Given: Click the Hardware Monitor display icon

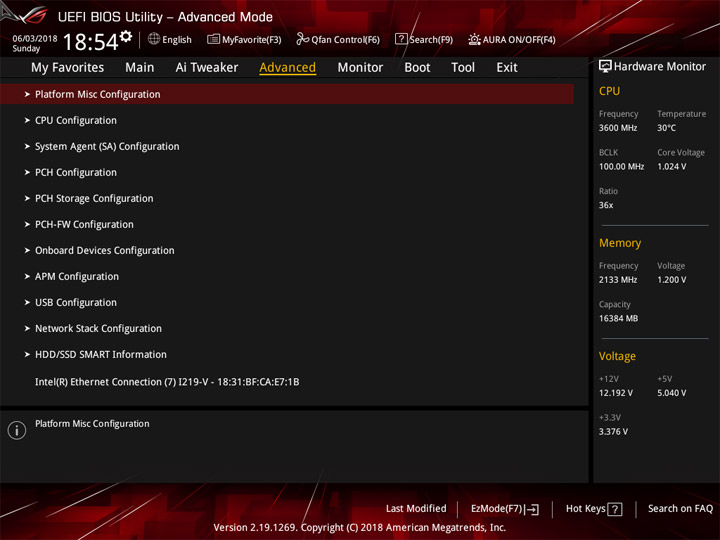Looking at the screenshot, I should 605,67.
